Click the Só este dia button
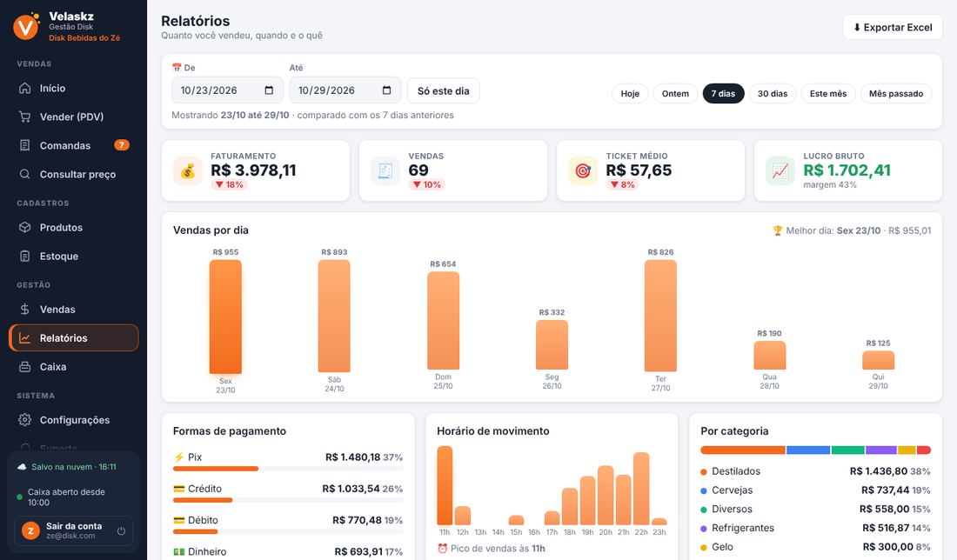957x560 pixels. tap(443, 91)
